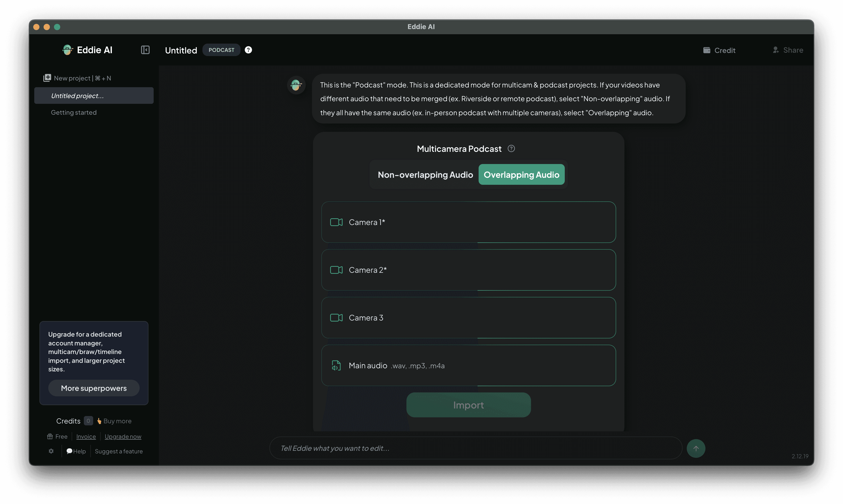Open Multicamera Podcast info help icon
Viewport: 843px width, 504px height.
[511, 148]
